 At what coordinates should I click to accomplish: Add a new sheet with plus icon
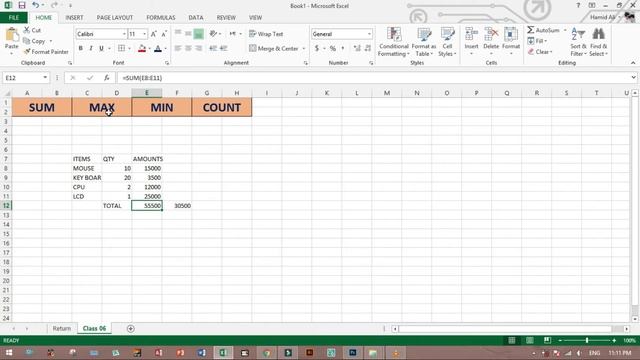(x=131, y=329)
